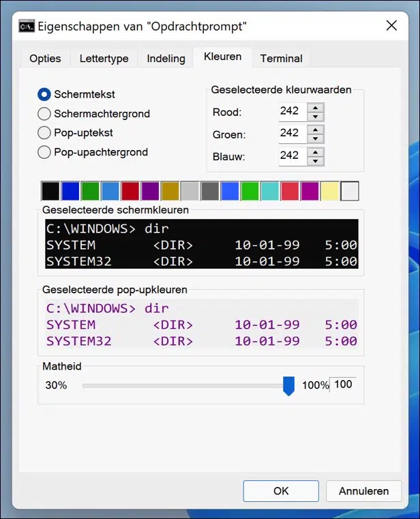
Task: Pick the dark purple color swatch
Action: pyautogui.click(x=150, y=191)
